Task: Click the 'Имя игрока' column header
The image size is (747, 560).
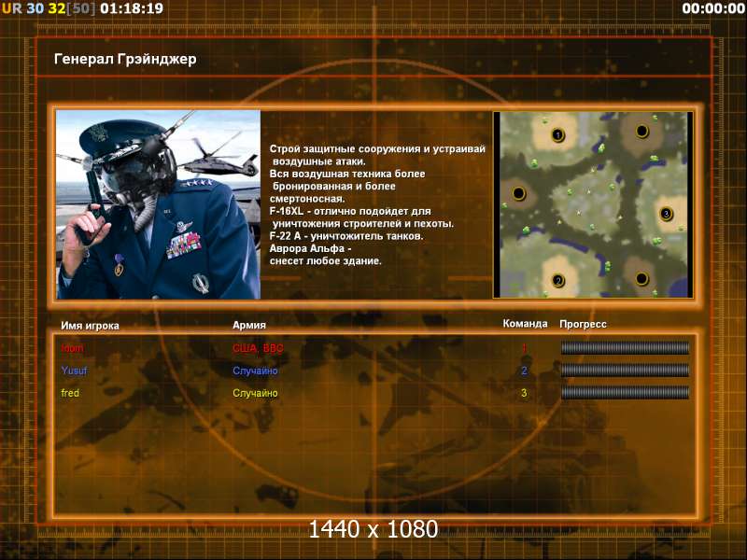Action: pos(90,326)
